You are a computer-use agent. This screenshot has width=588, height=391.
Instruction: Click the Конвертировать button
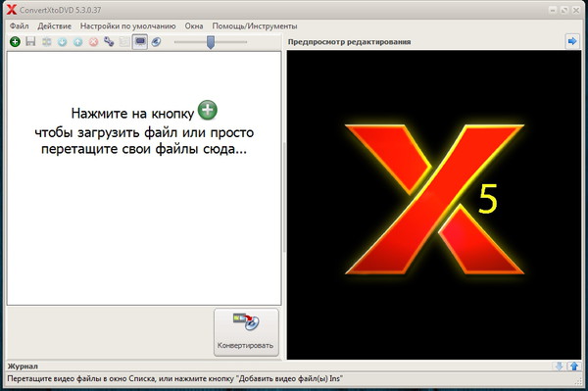tap(246, 332)
